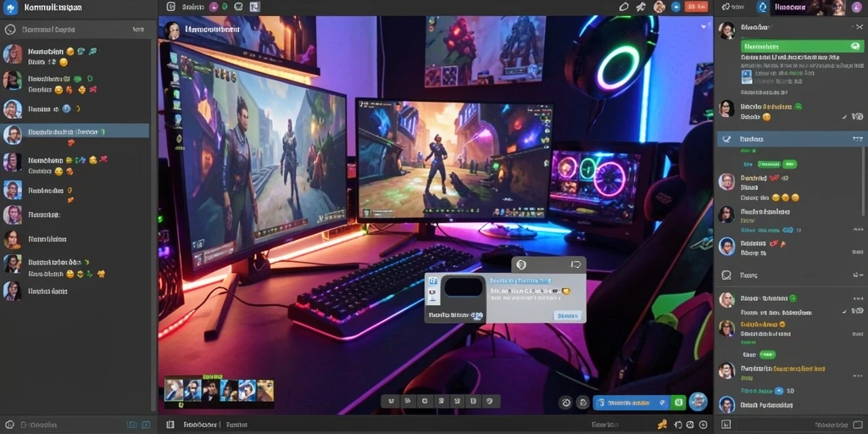Click the search icon on highlighted right panel row
Viewport: 868px width, 434px height.
click(x=726, y=139)
